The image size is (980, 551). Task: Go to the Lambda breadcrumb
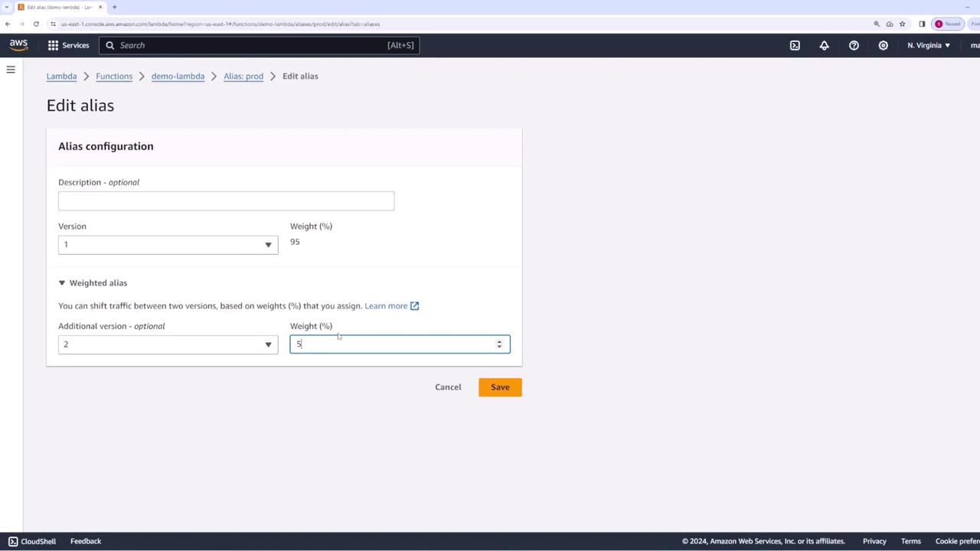coord(61,77)
